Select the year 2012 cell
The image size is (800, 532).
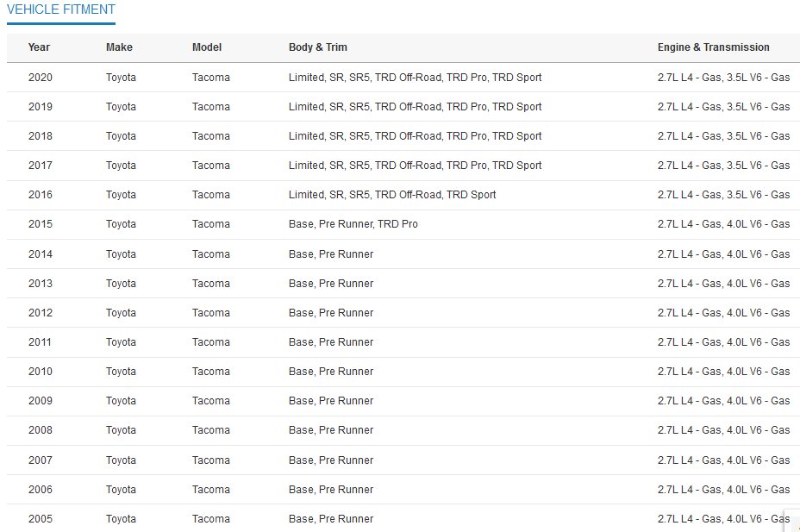[x=41, y=313]
